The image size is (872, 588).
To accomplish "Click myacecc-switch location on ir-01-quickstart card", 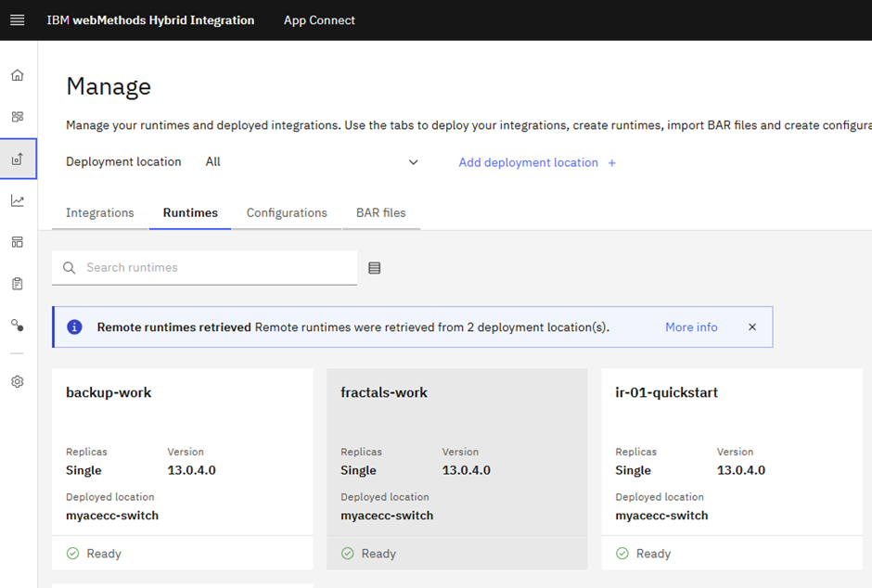I will pos(661,515).
